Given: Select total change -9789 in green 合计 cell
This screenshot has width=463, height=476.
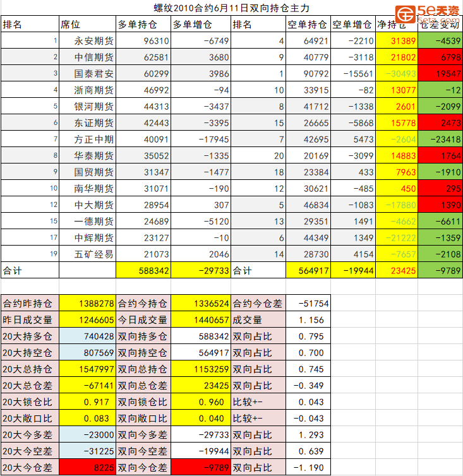Looking at the screenshot, I should pos(440,270).
